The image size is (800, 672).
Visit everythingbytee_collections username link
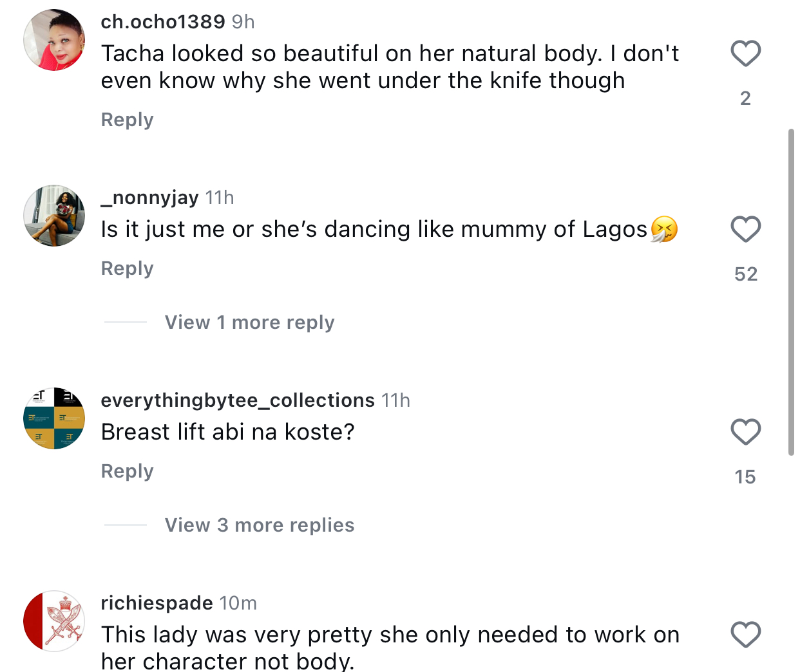click(238, 400)
